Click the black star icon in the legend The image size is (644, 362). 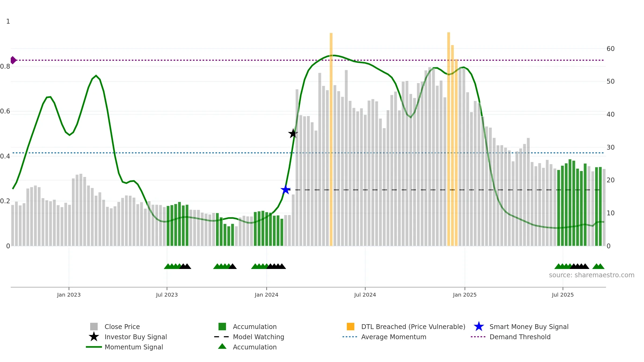pos(94,337)
